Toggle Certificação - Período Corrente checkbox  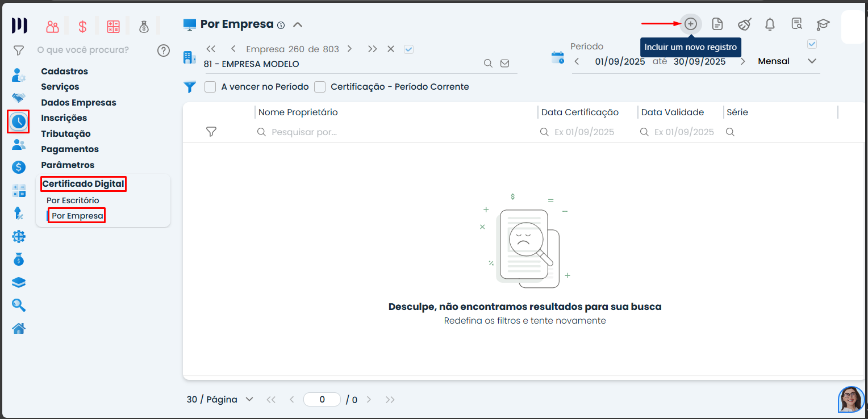(320, 87)
